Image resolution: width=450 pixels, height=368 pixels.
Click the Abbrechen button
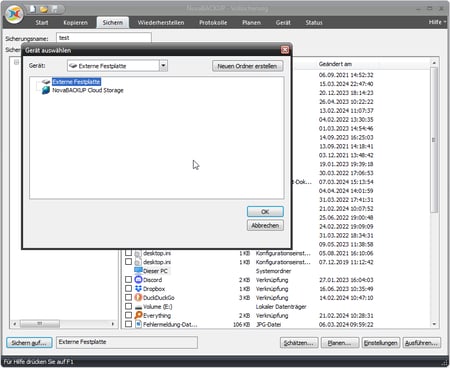[265, 225]
